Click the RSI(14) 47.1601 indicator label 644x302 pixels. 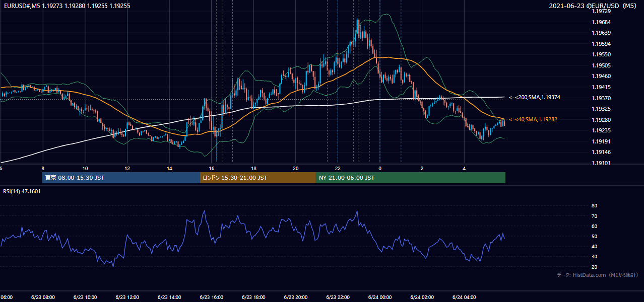click(22, 191)
